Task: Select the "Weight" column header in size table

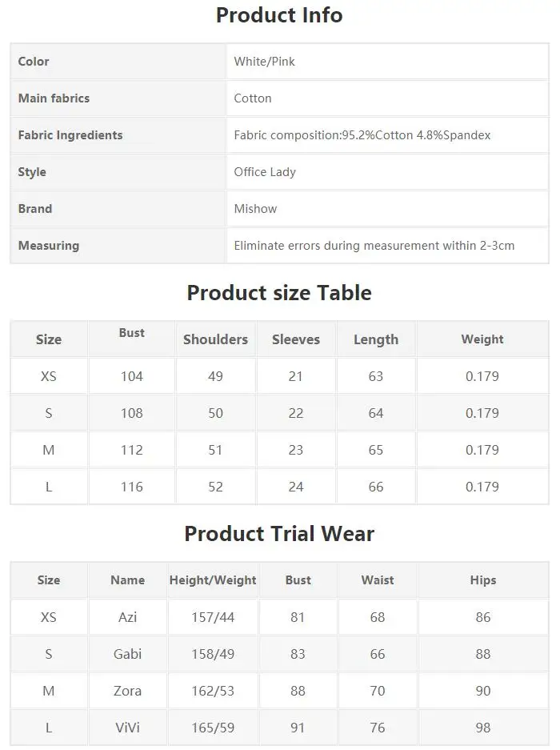Action: pos(482,339)
